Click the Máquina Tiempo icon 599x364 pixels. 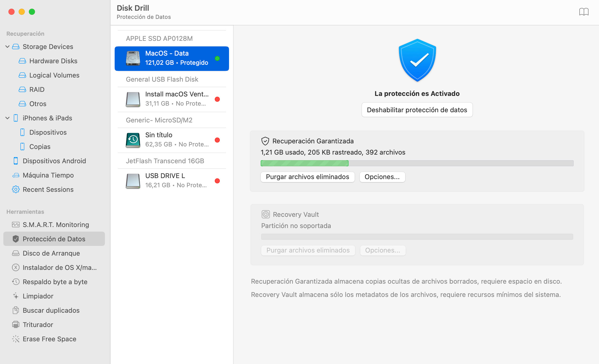coord(16,175)
